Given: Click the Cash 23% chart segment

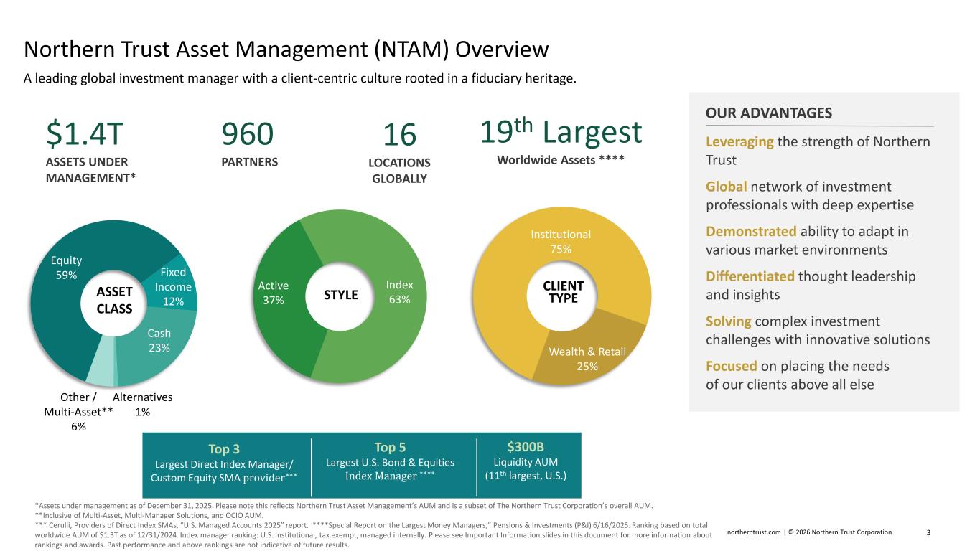Looking at the screenshot, I should (x=159, y=341).
